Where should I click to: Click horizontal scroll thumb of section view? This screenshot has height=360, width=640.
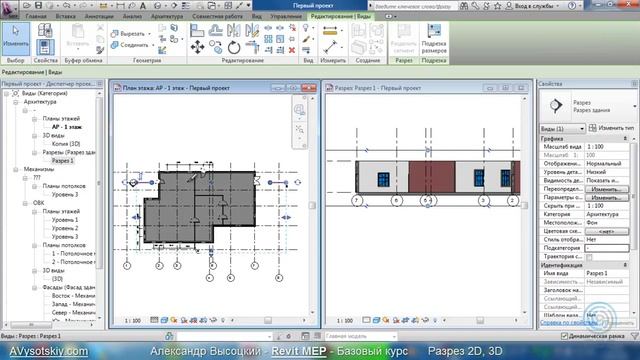click(x=480, y=321)
